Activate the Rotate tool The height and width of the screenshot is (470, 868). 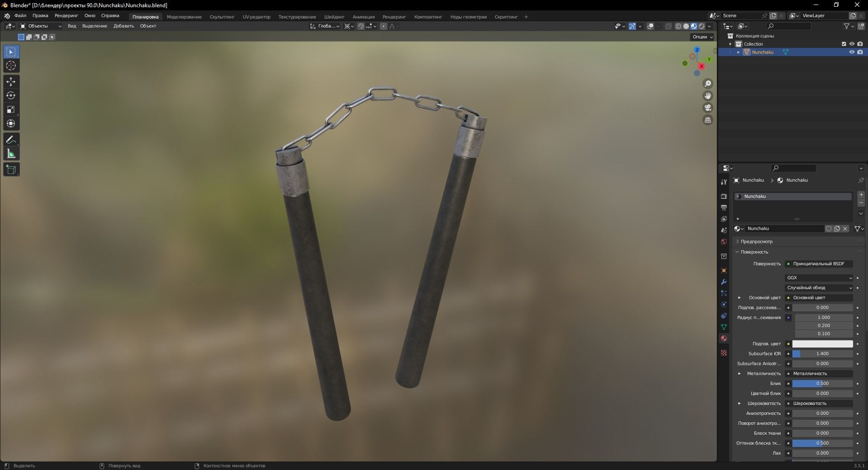(11, 96)
